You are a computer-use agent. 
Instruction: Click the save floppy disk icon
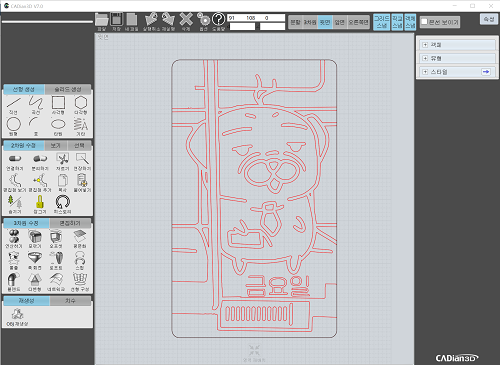pos(116,21)
